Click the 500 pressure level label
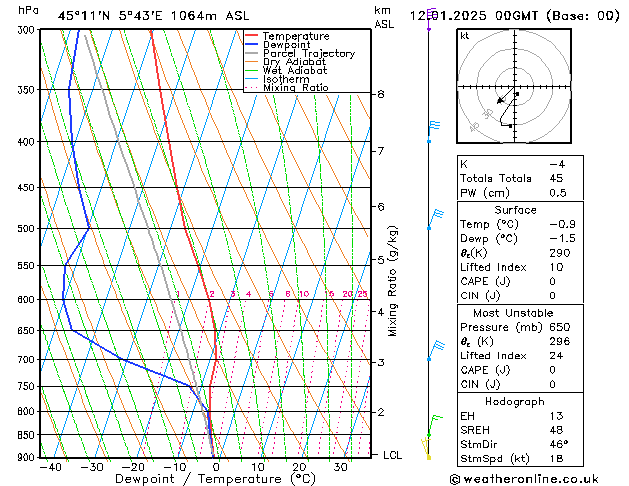Viewport: 629px width, 486px height. tap(28, 228)
